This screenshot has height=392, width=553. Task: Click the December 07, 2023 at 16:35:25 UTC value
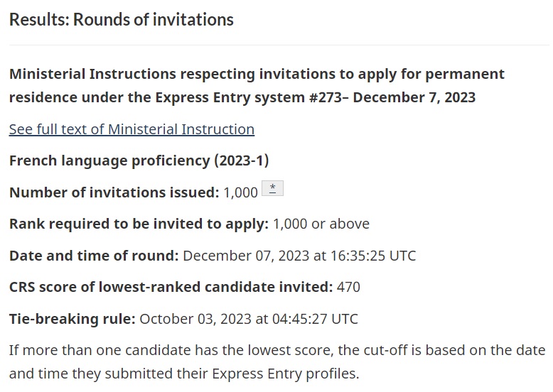[x=299, y=256]
